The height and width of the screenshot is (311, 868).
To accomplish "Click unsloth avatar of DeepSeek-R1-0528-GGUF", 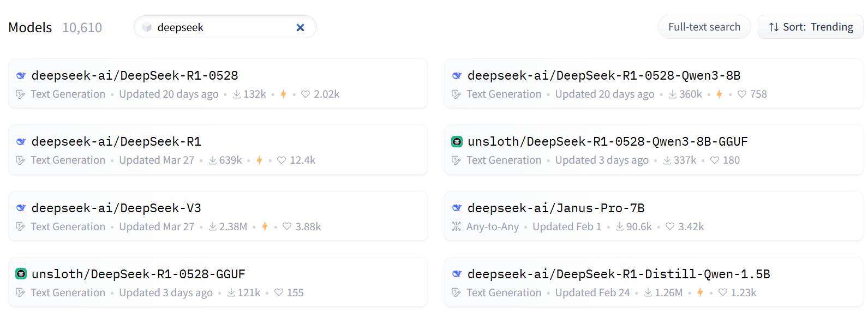I will [x=21, y=274].
